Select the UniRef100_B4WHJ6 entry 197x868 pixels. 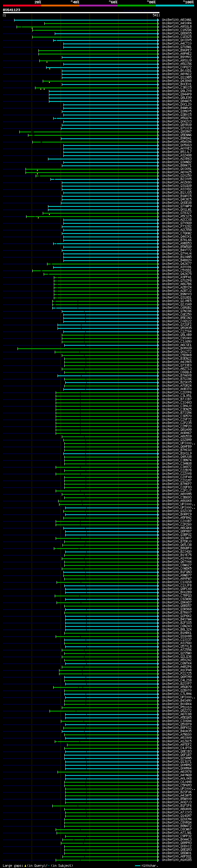[177, 108]
